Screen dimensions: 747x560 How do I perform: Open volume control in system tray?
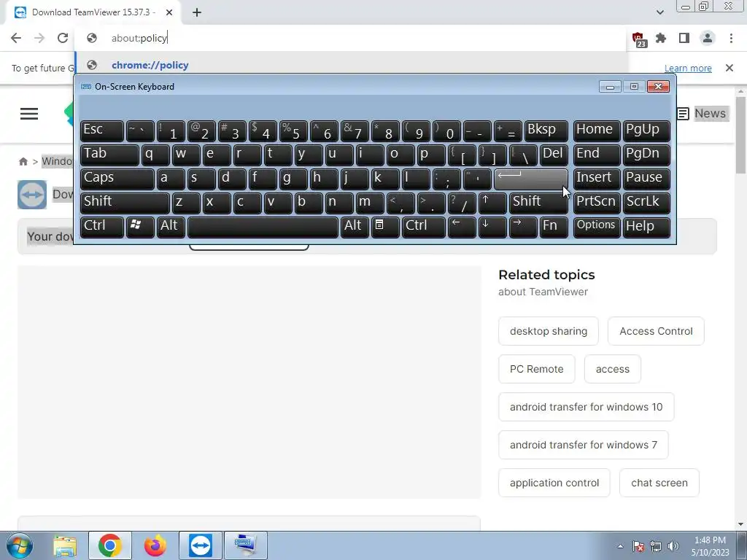coord(673,546)
